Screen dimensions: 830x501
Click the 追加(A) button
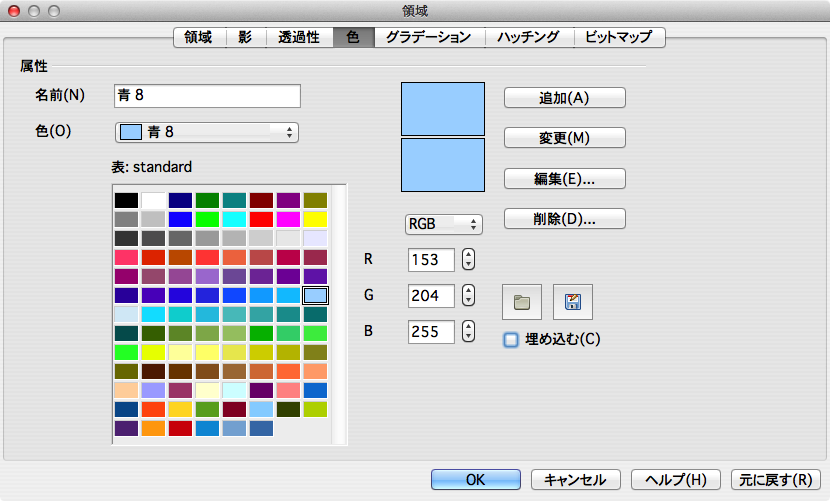point(565,98)
